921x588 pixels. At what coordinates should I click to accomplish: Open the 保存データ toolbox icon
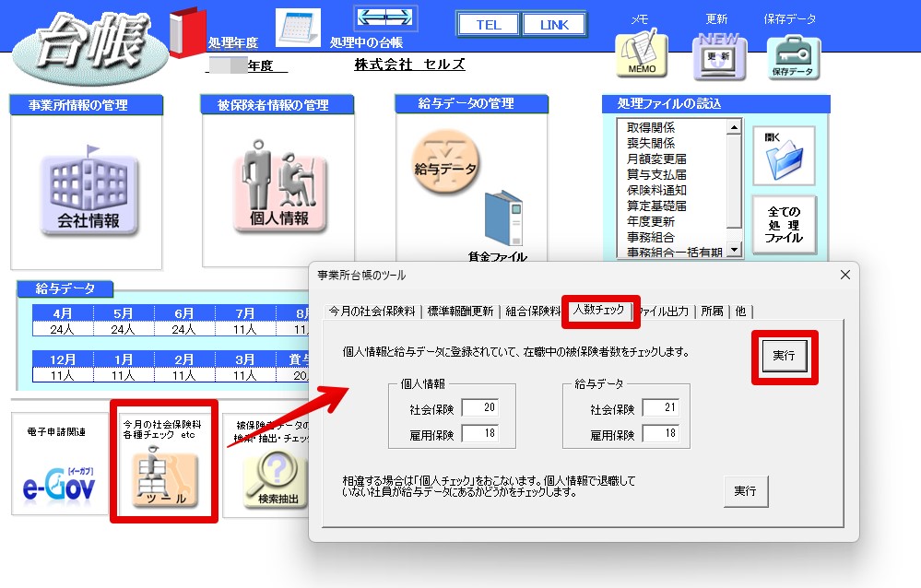[793, 57]
